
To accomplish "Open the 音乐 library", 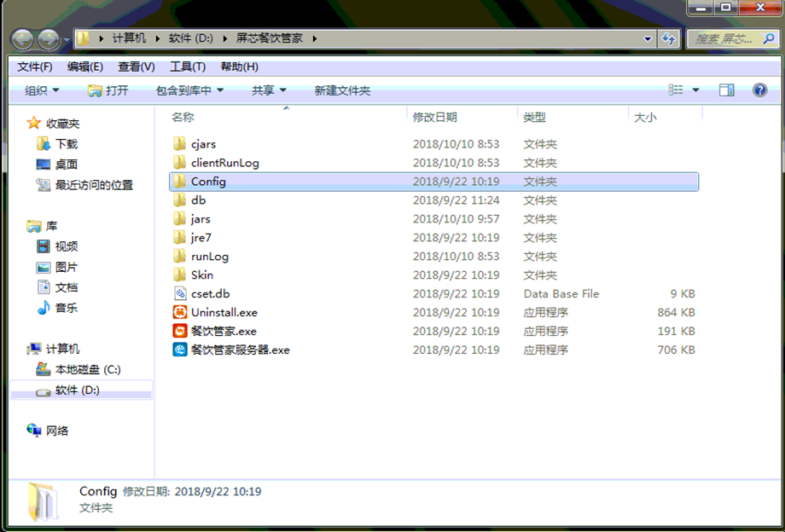I will tap(67, 308).
